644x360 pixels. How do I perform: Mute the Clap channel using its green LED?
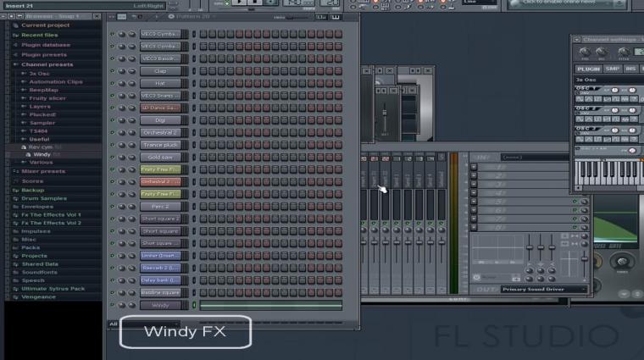[x=112, y=71]
